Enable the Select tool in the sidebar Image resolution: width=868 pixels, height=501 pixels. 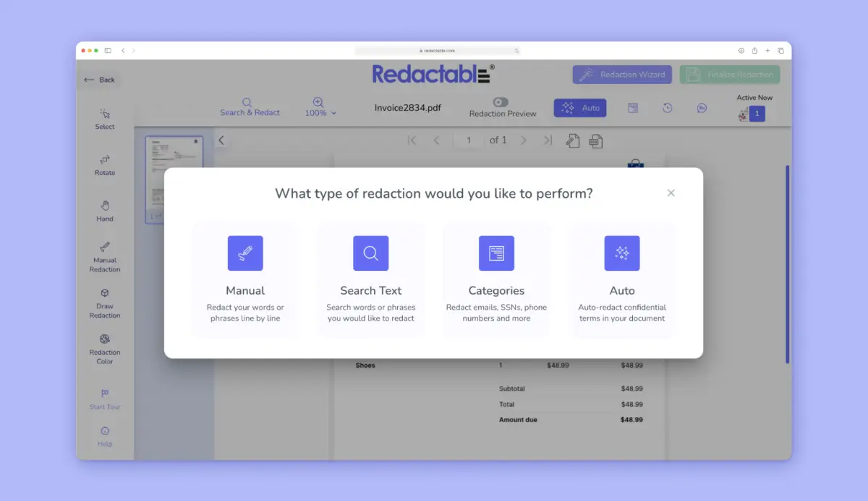[x=104, y=120]
